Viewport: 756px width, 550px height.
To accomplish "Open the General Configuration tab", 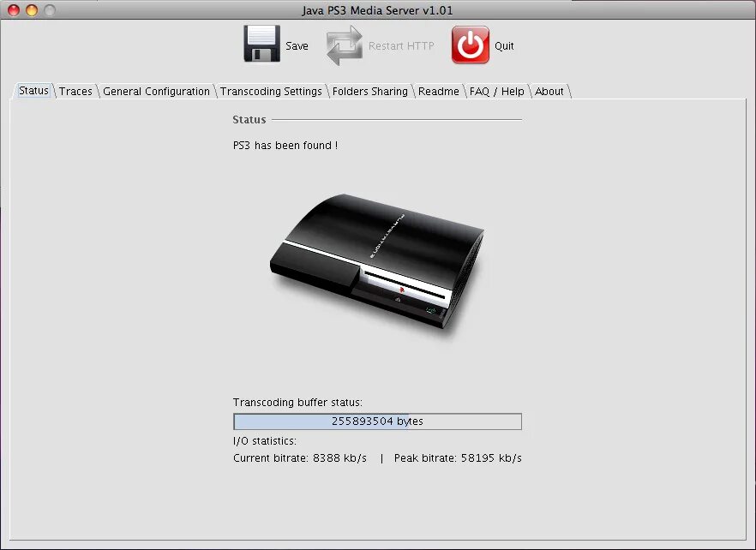I will 156,91.
